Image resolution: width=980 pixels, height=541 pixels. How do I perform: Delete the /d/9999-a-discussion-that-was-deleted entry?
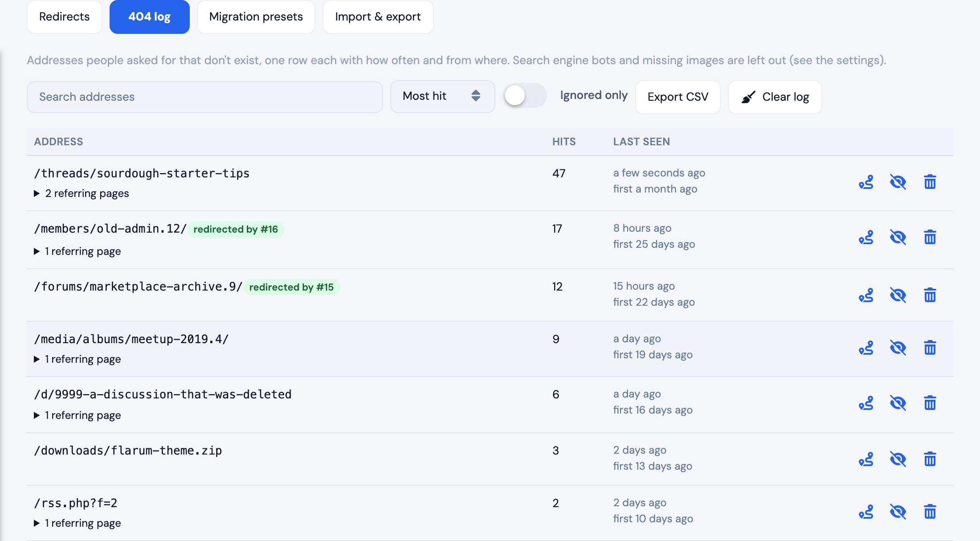pos(930,403)
